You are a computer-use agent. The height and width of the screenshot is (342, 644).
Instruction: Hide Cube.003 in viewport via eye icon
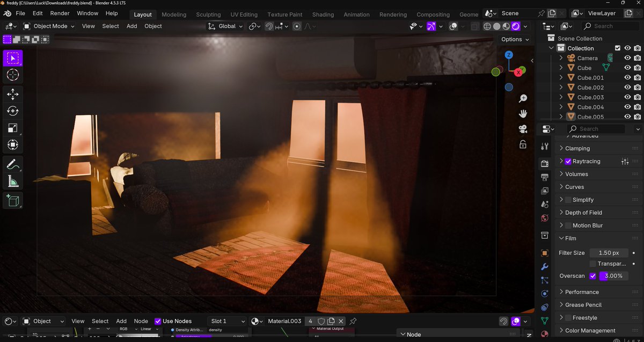click(627, 97)
